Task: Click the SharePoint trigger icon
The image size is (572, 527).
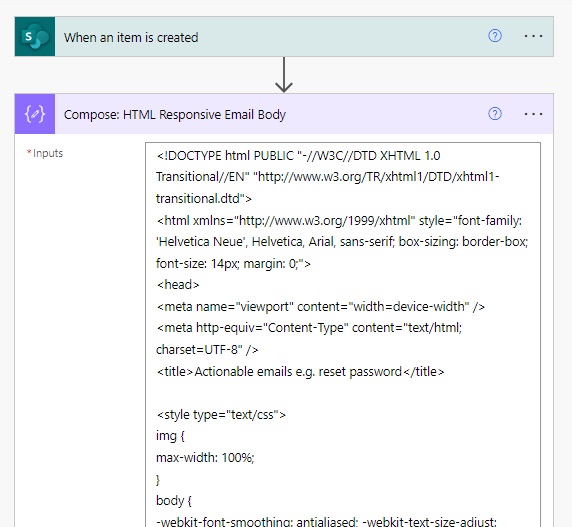Action: (x=35, y=36)
